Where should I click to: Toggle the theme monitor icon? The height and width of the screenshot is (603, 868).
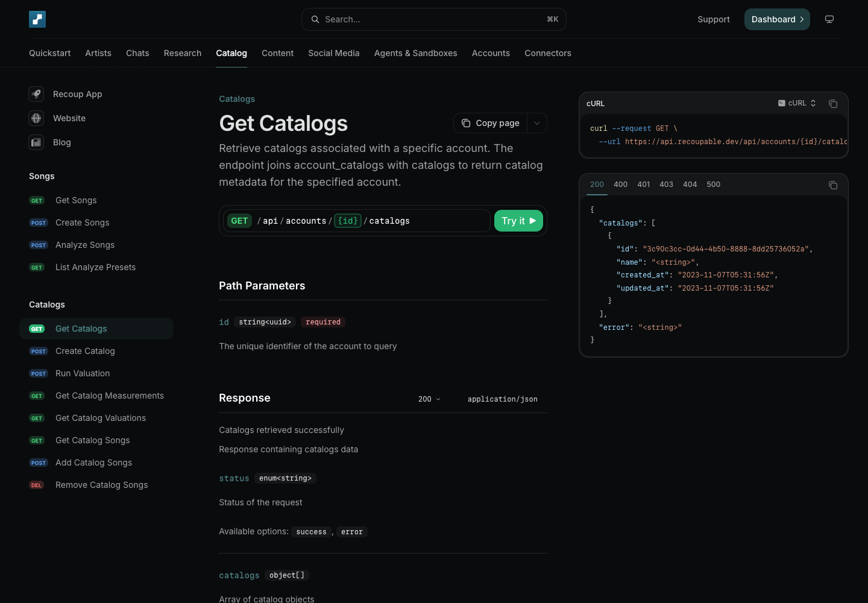pyautogui.click(x=829, y=19)
